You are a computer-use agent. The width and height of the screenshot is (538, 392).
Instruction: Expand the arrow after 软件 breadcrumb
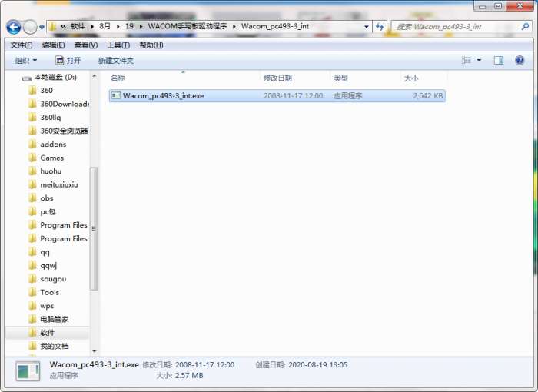pos(92,26)
